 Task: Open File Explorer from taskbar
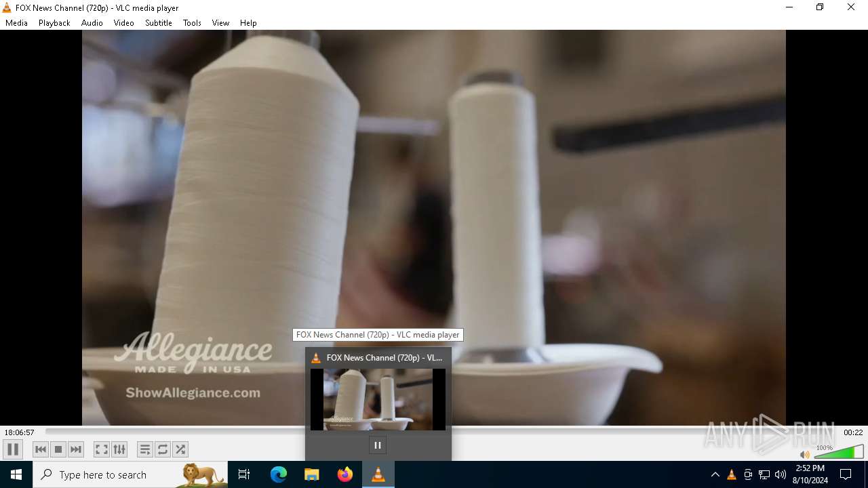point(312,474)
